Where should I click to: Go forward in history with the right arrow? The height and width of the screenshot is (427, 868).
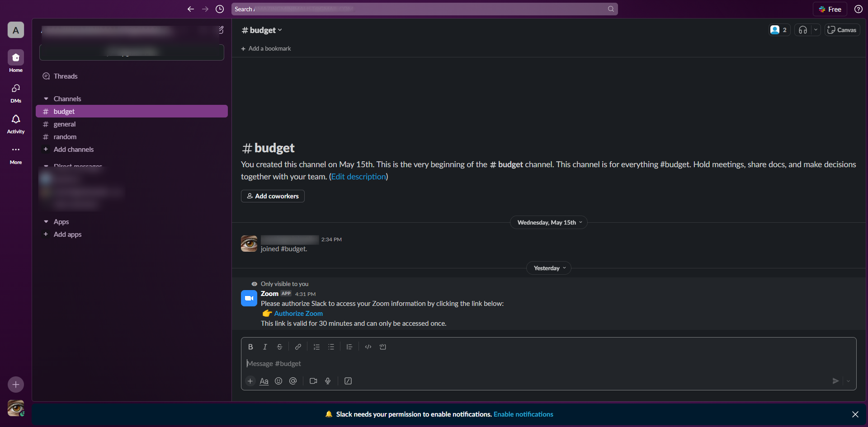205,9
